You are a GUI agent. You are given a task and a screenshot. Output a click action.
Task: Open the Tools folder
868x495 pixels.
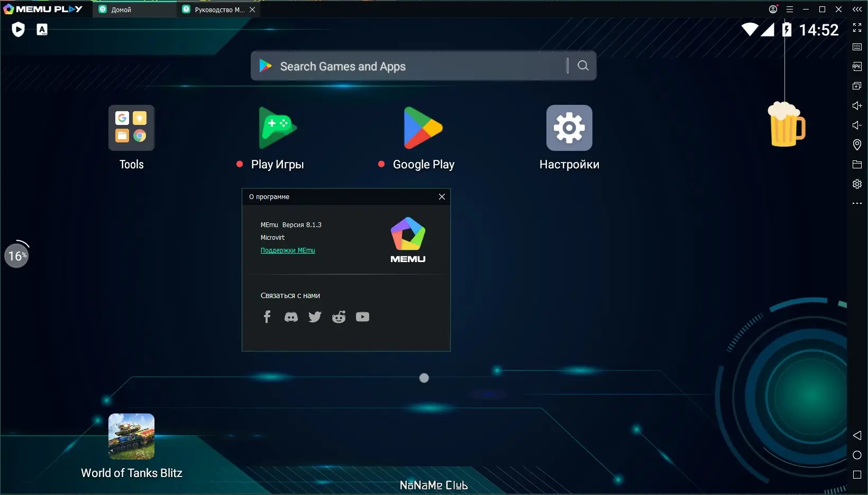pos(131,128)
